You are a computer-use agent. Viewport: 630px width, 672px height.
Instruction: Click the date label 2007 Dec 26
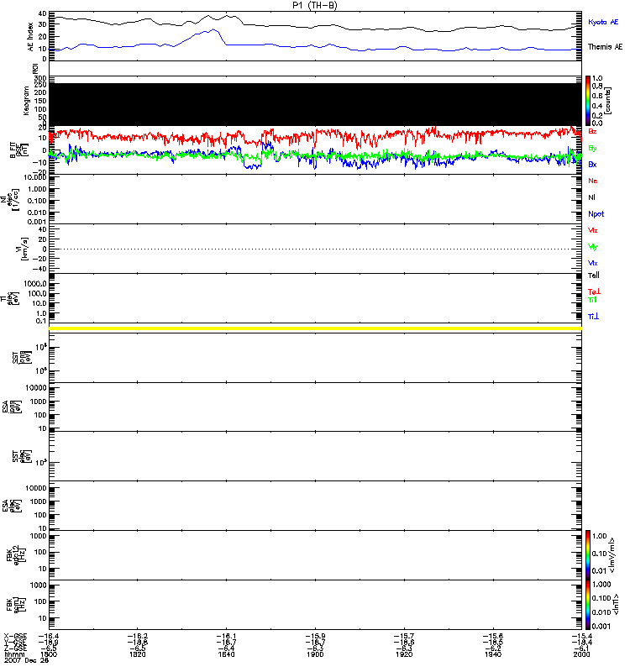click(x=26, y=660)
